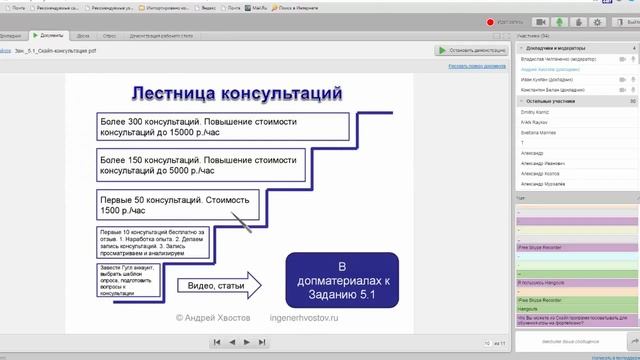
Task: Click camera icon beside Иван row
Action: pyautogui.click(x=622, y=80)
